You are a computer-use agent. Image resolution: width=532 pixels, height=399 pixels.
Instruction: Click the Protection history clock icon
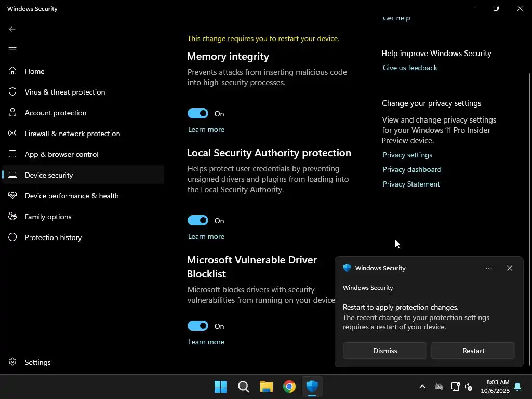click(x=12, y=237)
